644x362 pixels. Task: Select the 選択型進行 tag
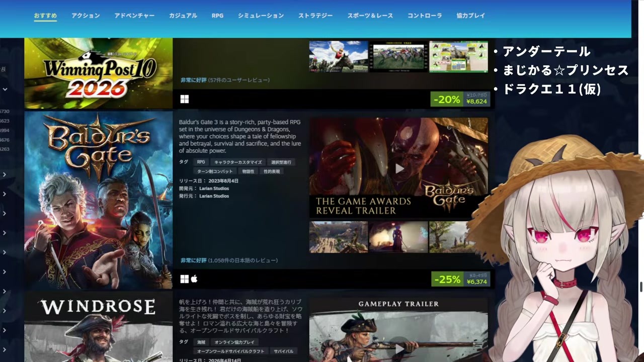coord(281,162)
